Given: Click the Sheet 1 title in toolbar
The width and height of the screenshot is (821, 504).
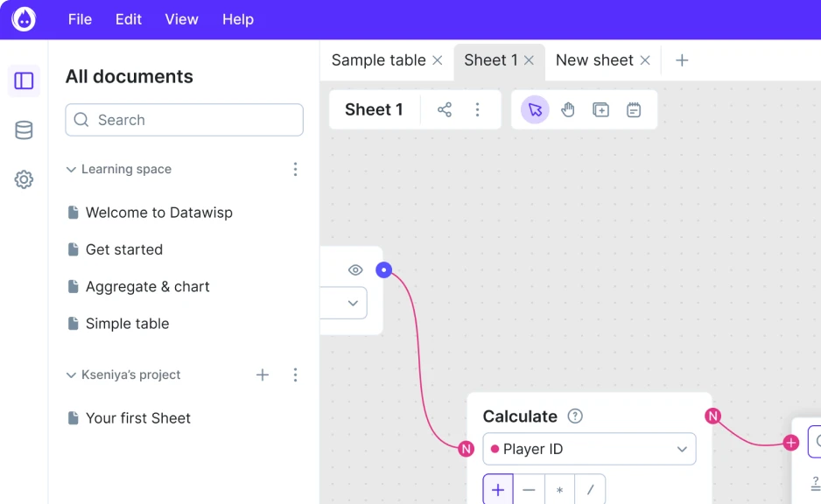Looking at the screenshot, I should [x=374, y=110].
